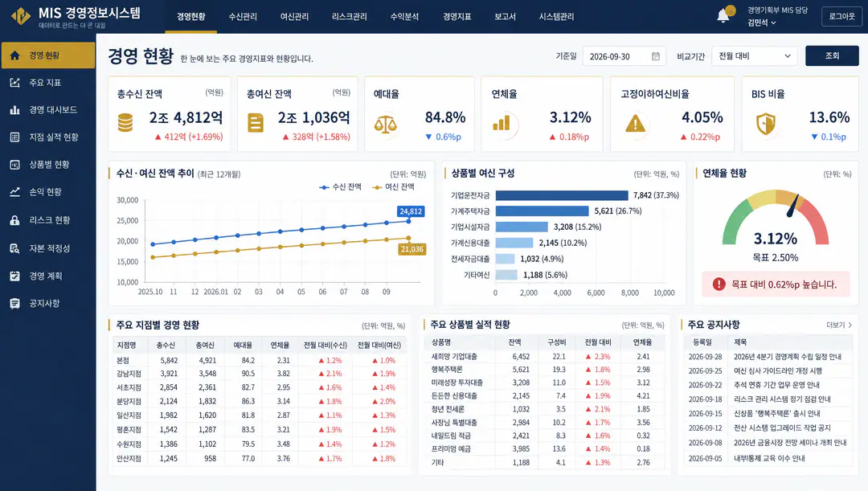
Task: Click the 본점 총수신 value 5,842
Action: click(x=169, y=360)
